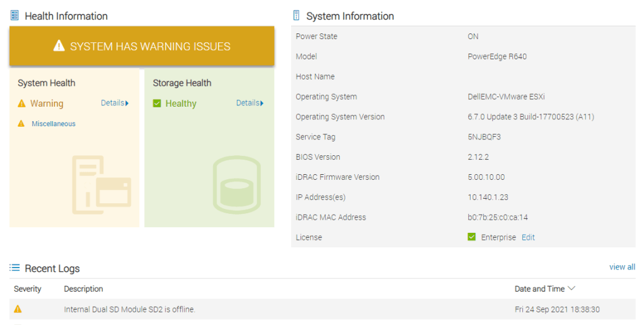The height and width of the screenshot is (325, 644).
Task: Sort logs by Date and Time chevron
Action: [x=572, y=288]
